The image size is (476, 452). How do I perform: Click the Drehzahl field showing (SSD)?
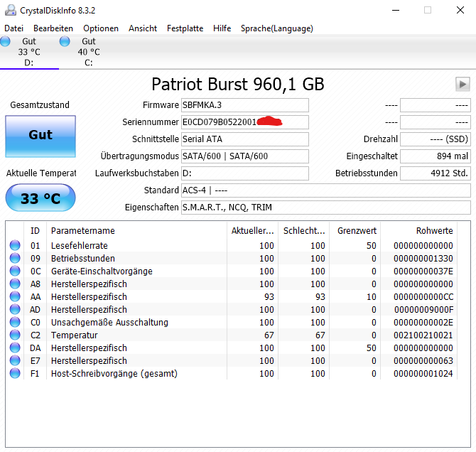click(x=436, y=139)
